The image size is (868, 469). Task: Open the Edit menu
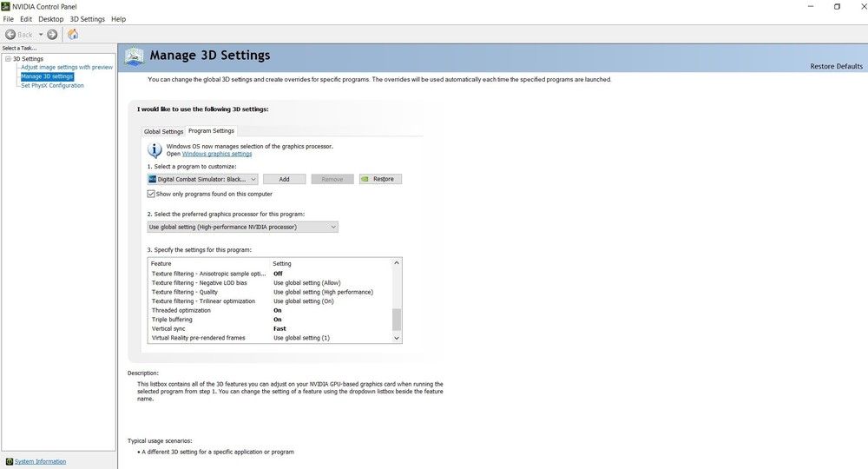26,19
